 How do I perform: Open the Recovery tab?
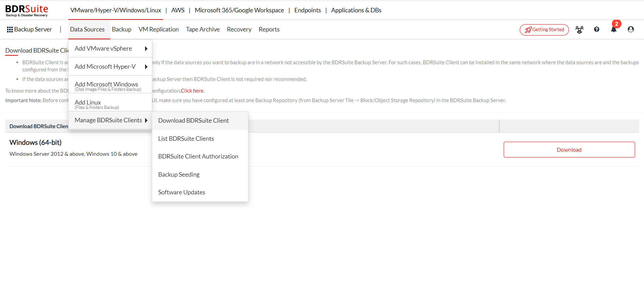[x=239, y=29]
